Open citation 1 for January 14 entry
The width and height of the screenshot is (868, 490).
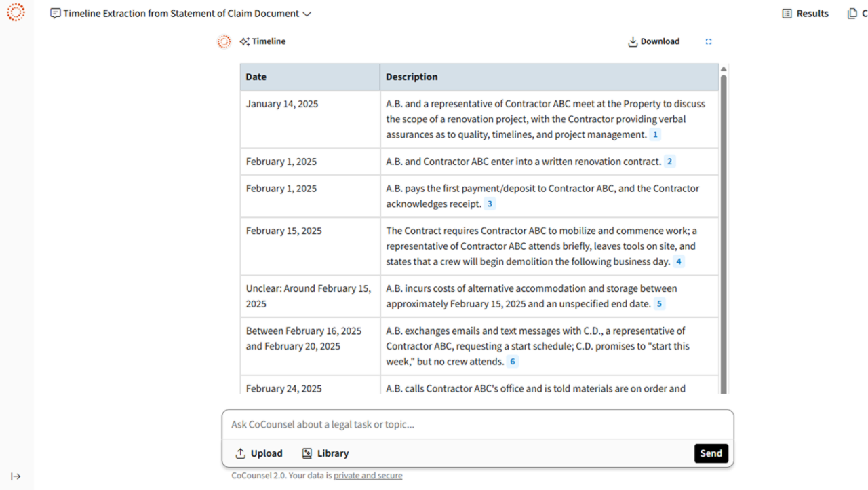tap(655, 134)
